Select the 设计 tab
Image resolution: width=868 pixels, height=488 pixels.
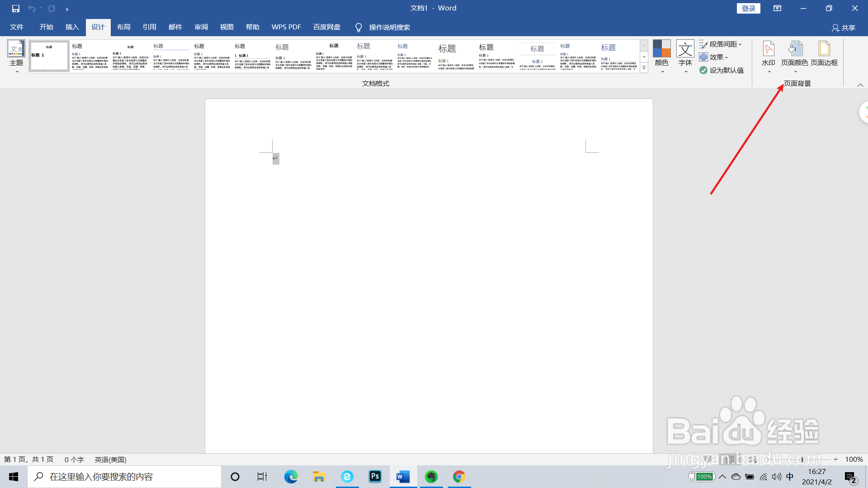tap(98, 27)
